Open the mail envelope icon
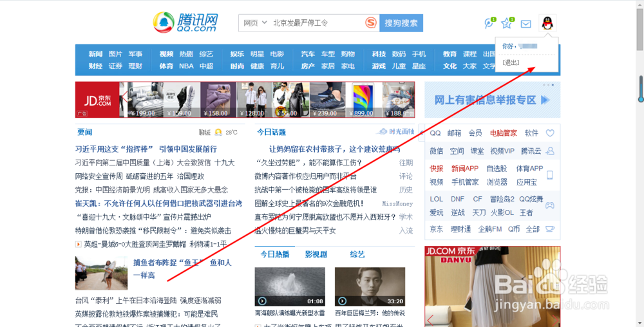This screenshot has width=644, height=327. [526, 24]
